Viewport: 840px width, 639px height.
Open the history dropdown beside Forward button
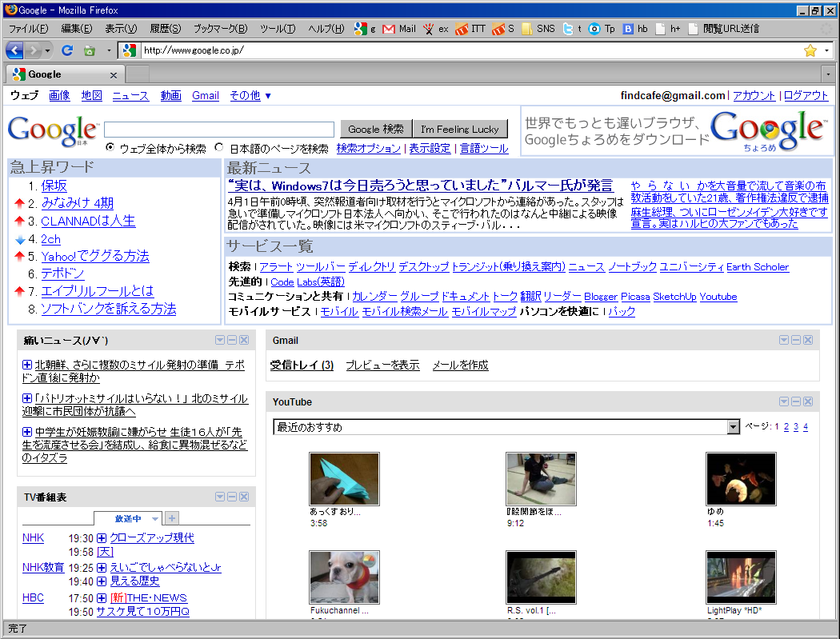(48, 50)
